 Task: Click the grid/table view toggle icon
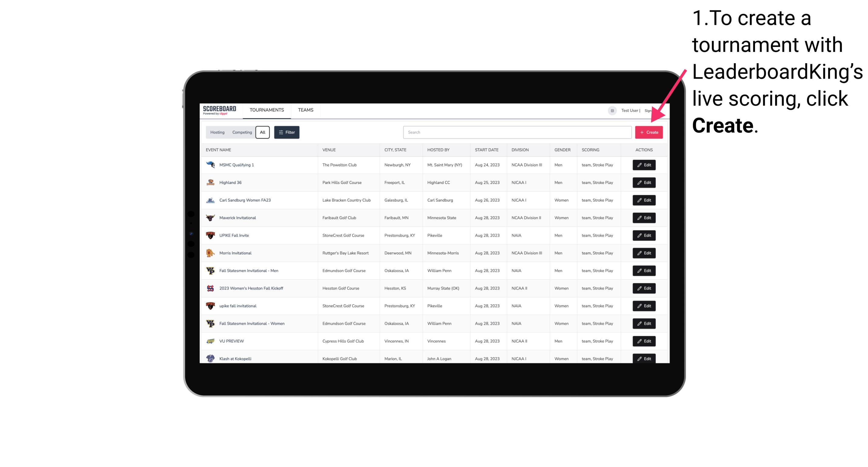[x=613, y=111]
